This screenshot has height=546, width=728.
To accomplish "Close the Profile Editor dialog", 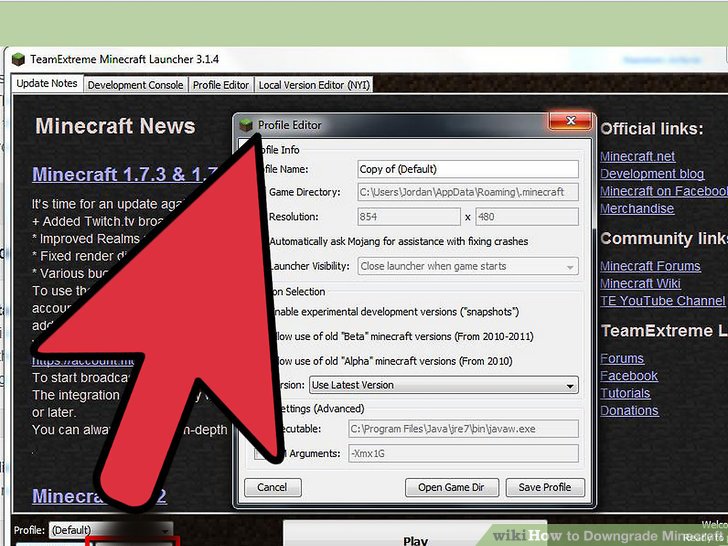I will tap(571, 121).
